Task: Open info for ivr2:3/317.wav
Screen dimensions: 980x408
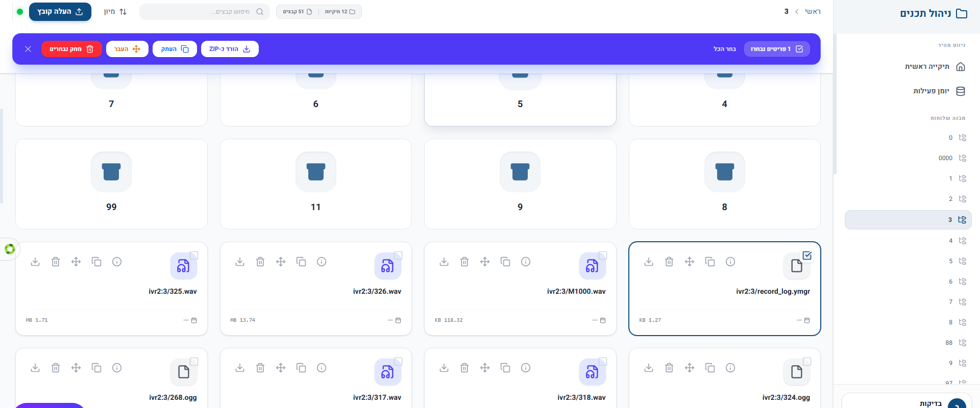Action: pyautogui.click(x=322, y=368)
